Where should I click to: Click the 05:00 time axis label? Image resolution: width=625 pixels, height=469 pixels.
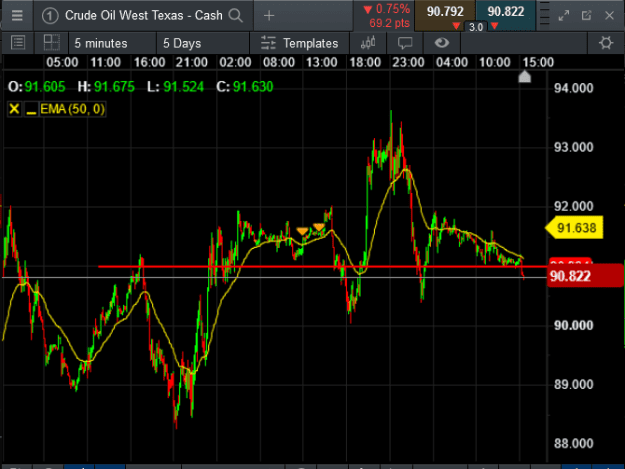tap(62, 63)
